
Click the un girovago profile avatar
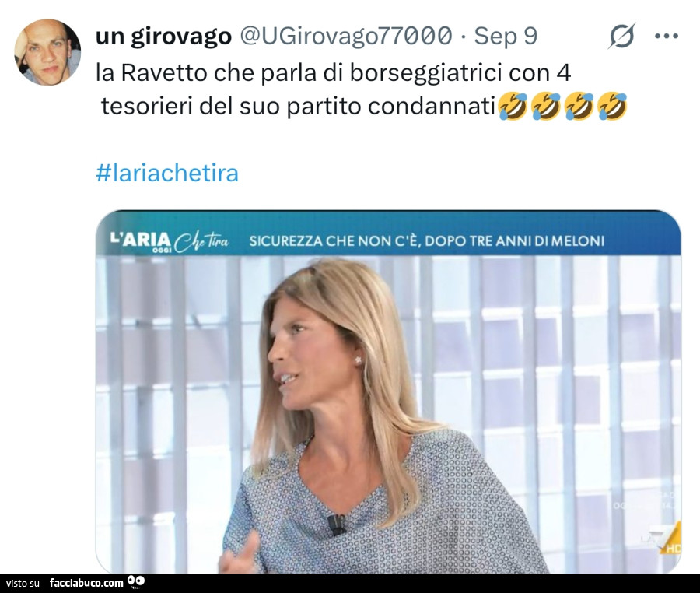pyautogui.click(x=47, y=52)
